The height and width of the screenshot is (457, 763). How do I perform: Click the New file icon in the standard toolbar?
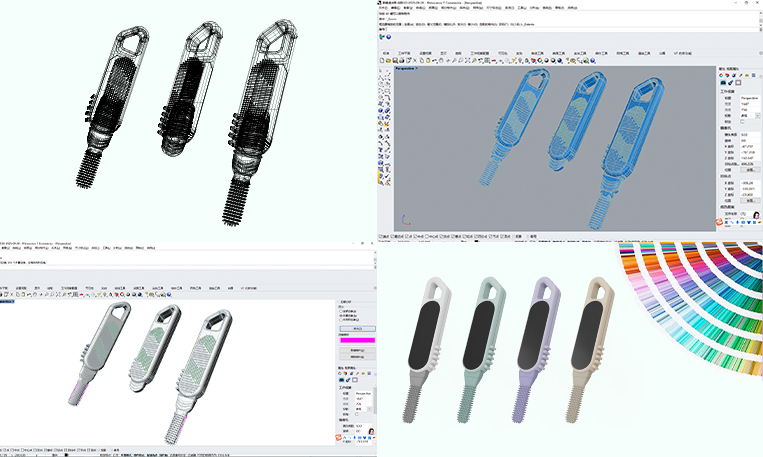383,61
